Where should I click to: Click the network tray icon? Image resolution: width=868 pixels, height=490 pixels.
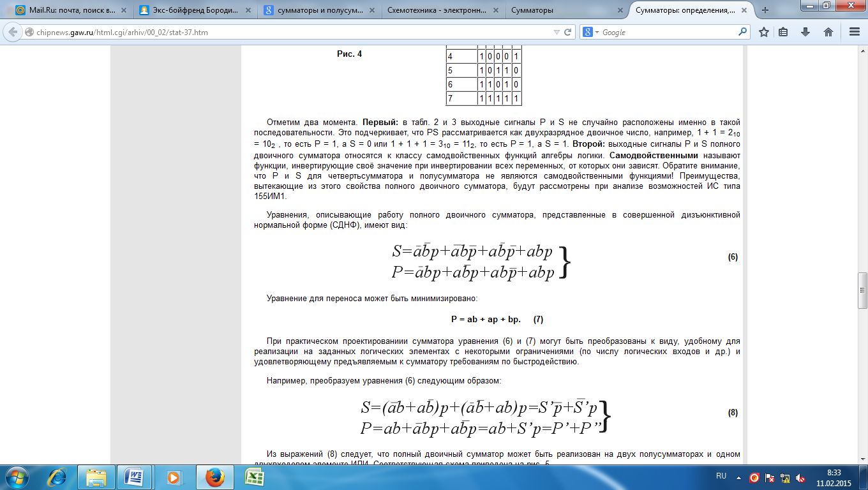tap(785, 477)
